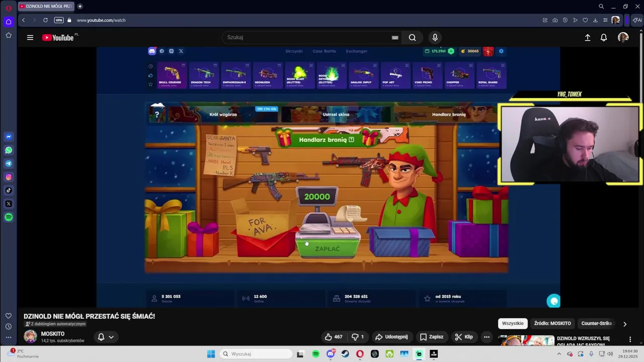The image size is (644, 362).
Task: Open Opera ad blocker shield icon
Action: pos(565,20)
